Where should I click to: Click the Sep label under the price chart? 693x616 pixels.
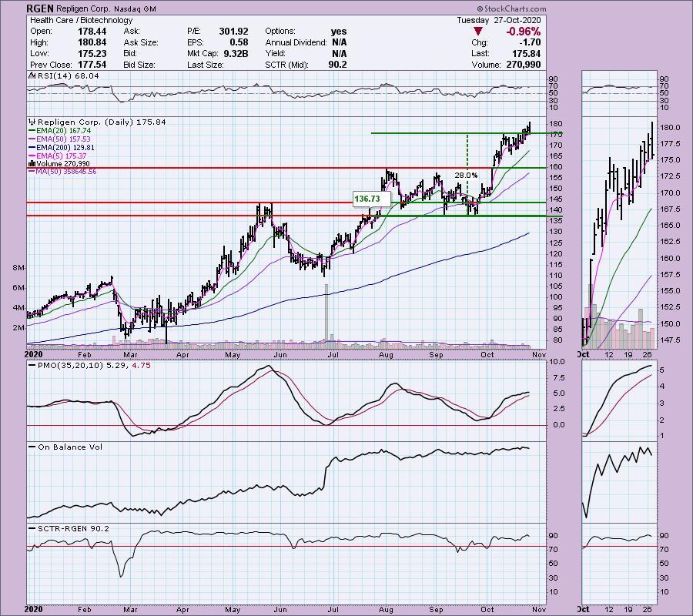point(437,354)
